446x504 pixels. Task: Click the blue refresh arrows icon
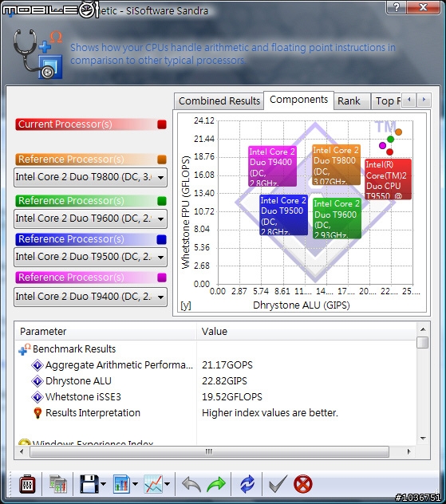coord(247,484)
